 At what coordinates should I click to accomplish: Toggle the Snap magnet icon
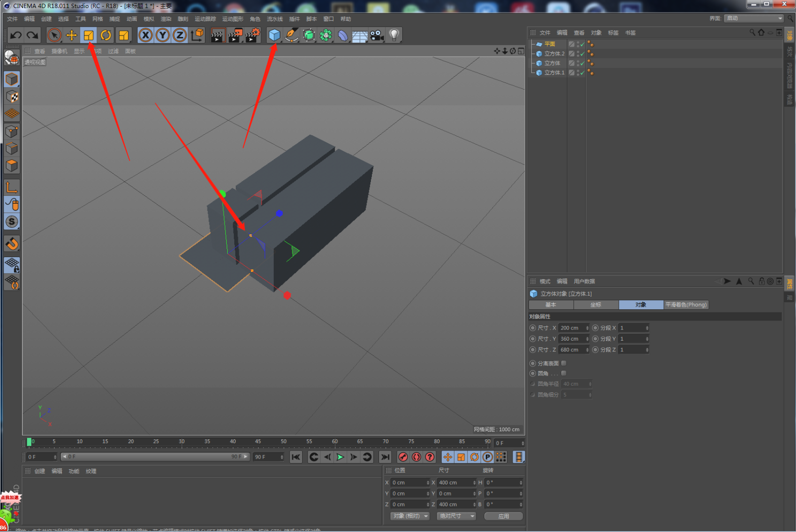coord(12,243)
